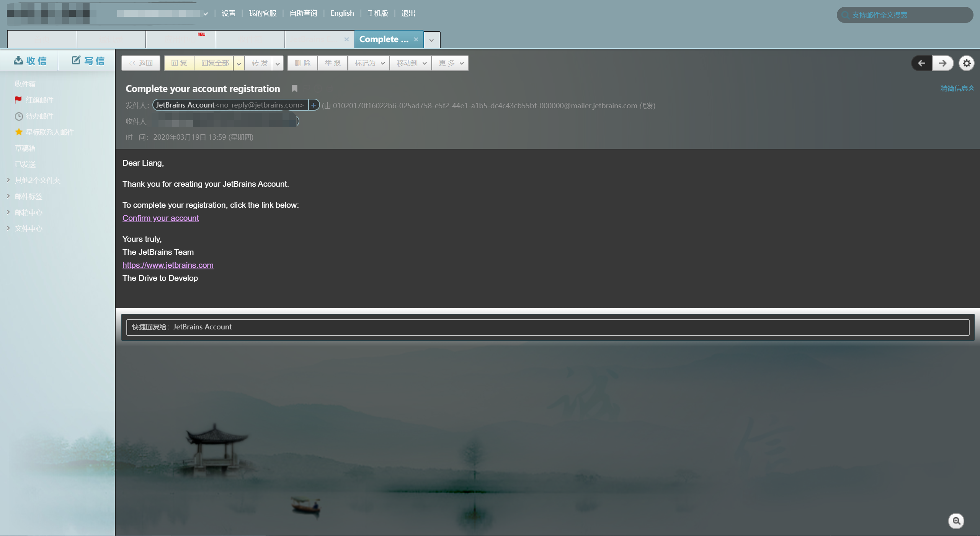Collapse header via 精简信息 link
Screen dimensions: 980x536
[x=957, y=88]
